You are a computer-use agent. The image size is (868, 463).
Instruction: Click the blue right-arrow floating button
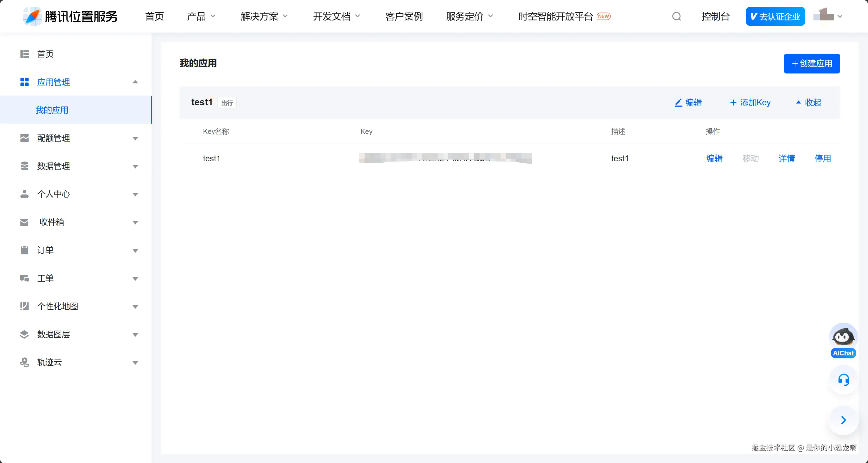pyautogui.click(x=843, y=420)
